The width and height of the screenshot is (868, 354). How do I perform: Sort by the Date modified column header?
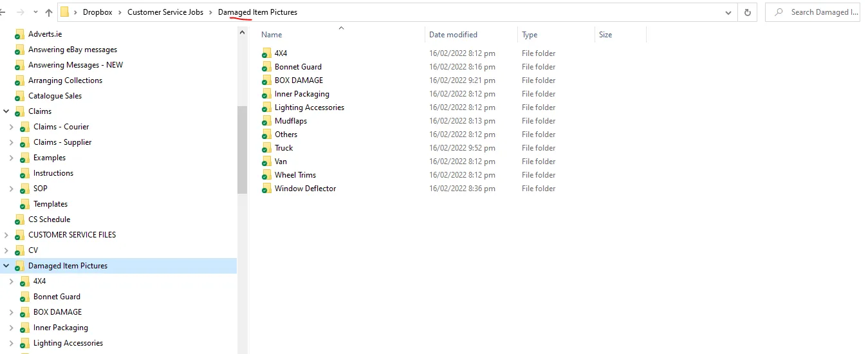click(454, 35)
